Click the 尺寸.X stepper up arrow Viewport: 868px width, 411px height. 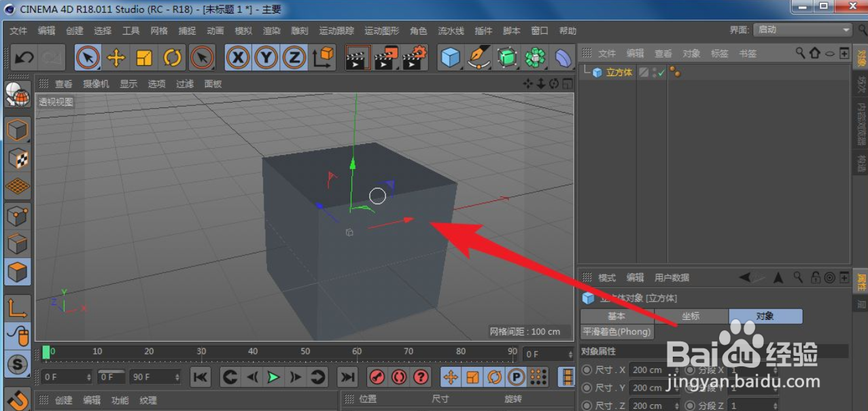pos(677,367)
